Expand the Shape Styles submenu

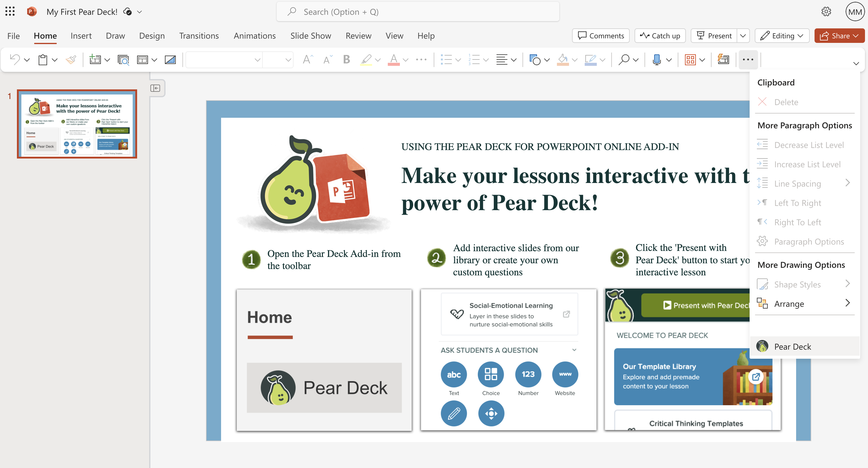point(797,284)
